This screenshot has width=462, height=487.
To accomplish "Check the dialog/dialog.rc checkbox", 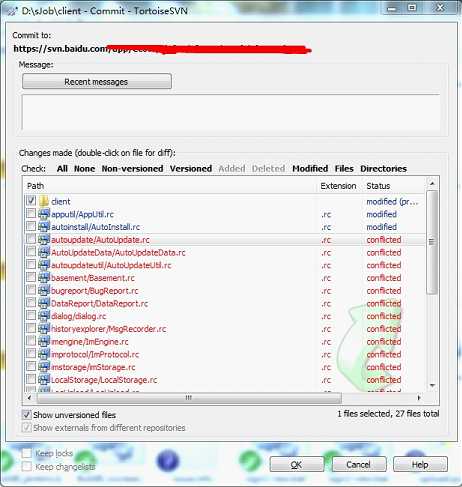I will 31,315.
